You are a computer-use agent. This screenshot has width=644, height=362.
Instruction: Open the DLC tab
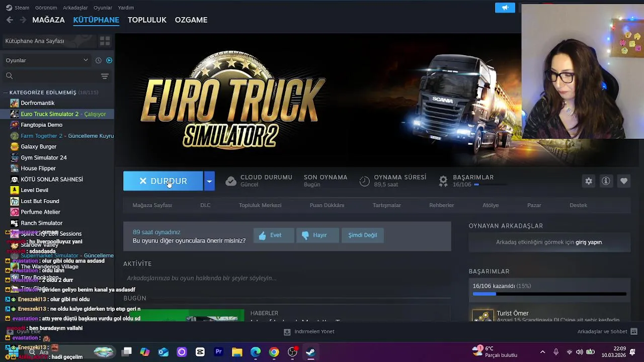(205, 205)
